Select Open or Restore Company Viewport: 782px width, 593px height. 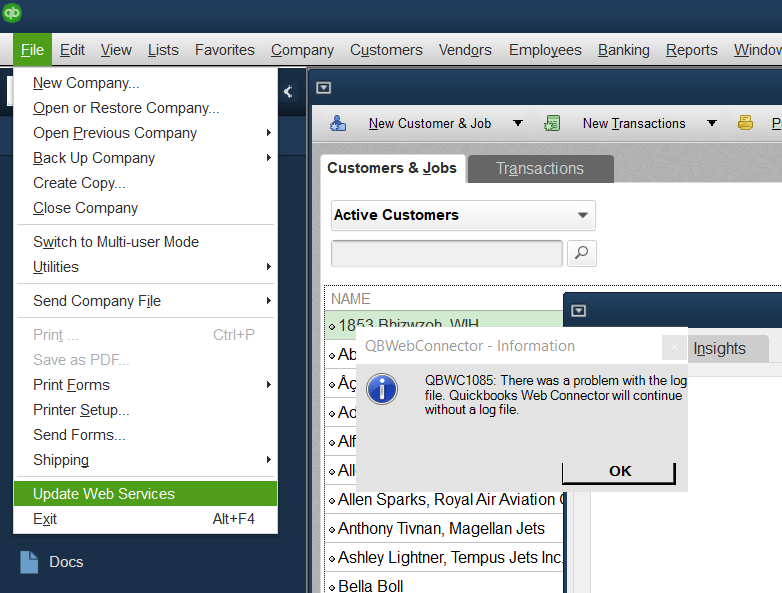145,108
